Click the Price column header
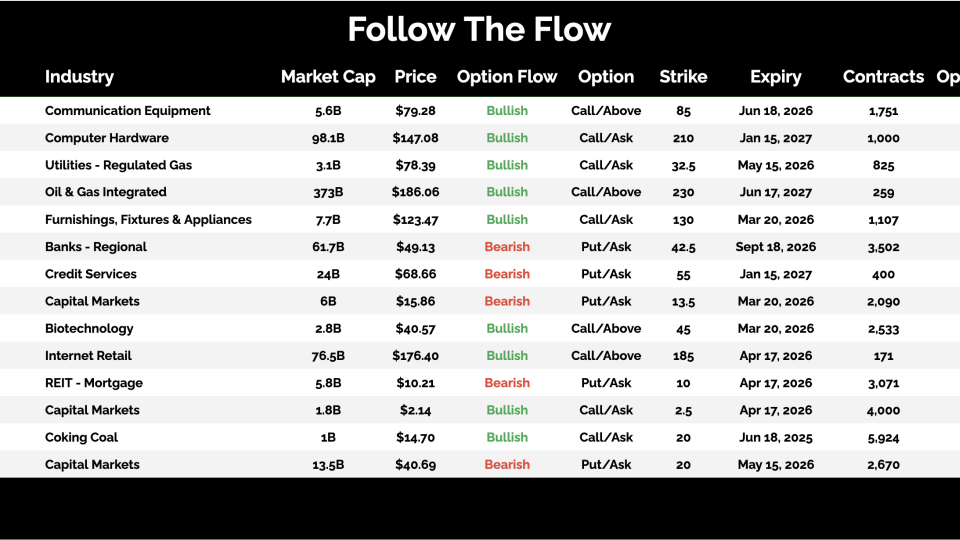 coord(415,77)
